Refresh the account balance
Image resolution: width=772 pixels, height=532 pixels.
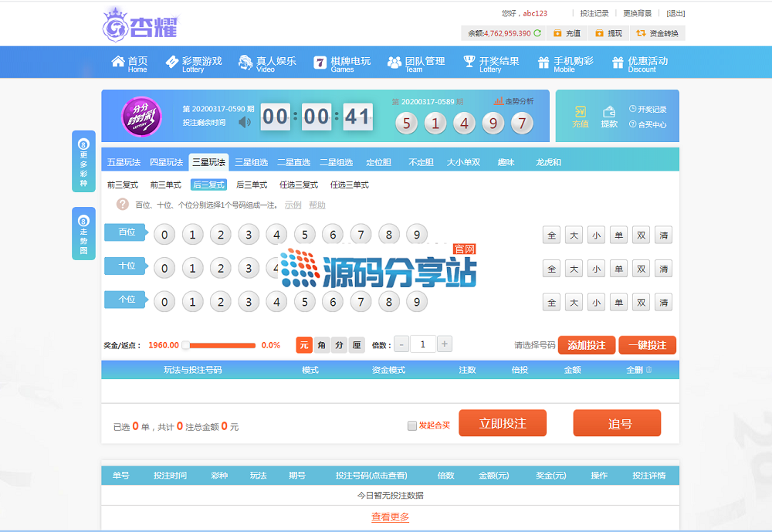(537, 33)
